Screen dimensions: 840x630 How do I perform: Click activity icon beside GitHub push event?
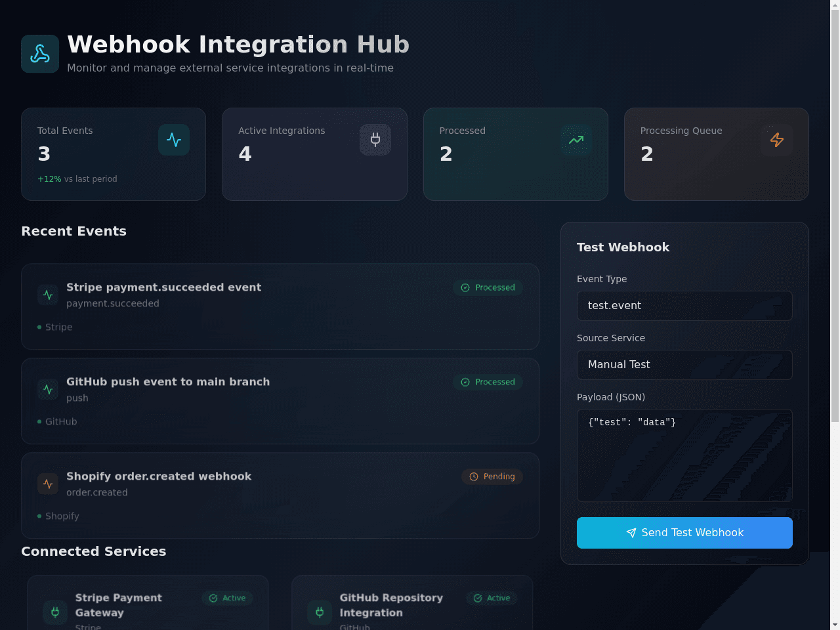(x=48, y=390)
